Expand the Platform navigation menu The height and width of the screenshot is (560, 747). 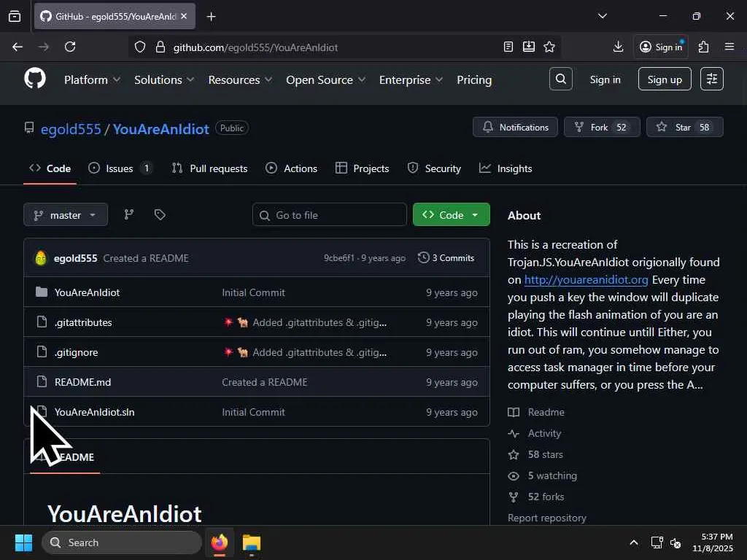point(92,80)
